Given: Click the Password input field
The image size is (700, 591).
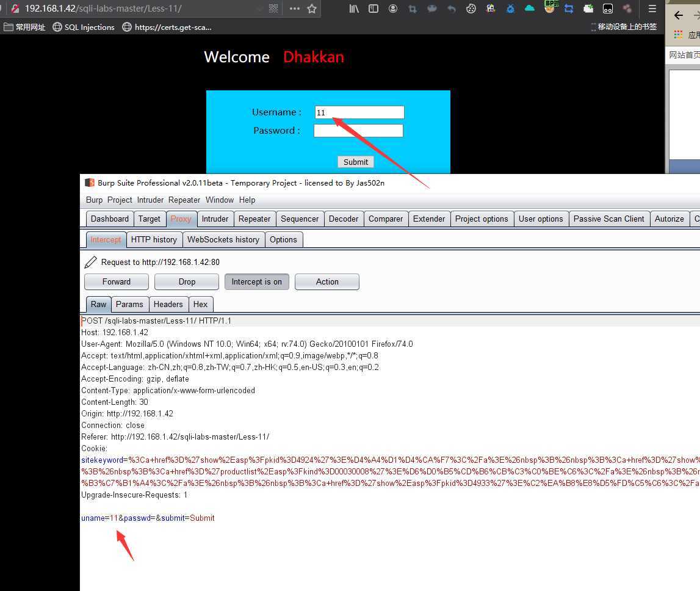Looking at the screenshot, I should coord(358,131).
